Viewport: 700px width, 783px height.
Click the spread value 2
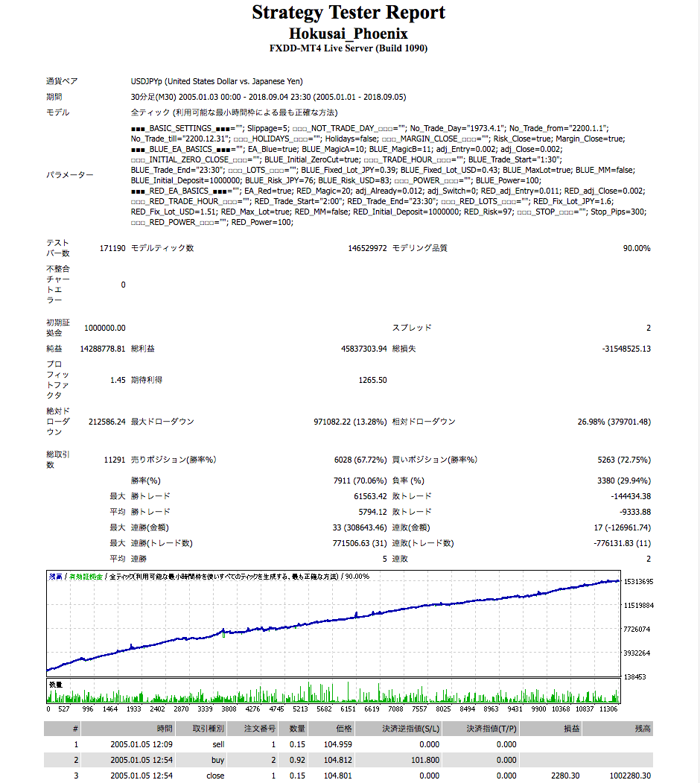649,328
